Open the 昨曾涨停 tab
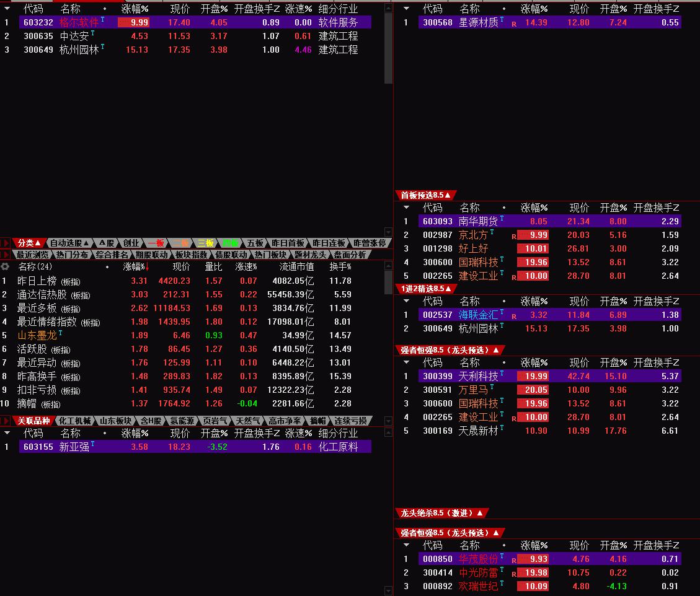The width and height of the screenshot is (700, 596). [x=370, y=243]
